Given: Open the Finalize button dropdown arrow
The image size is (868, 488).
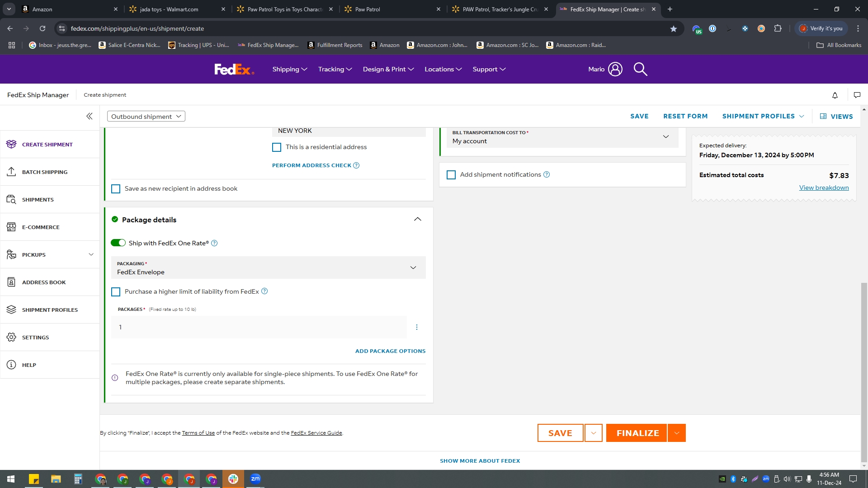Looking at the screenshot, I should click(x=677, y=433).
